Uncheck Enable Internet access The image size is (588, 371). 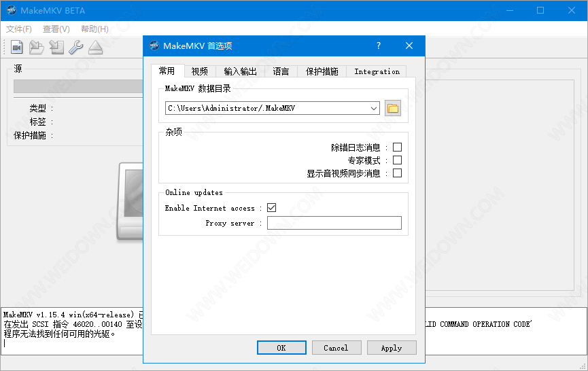coord(271,208)
